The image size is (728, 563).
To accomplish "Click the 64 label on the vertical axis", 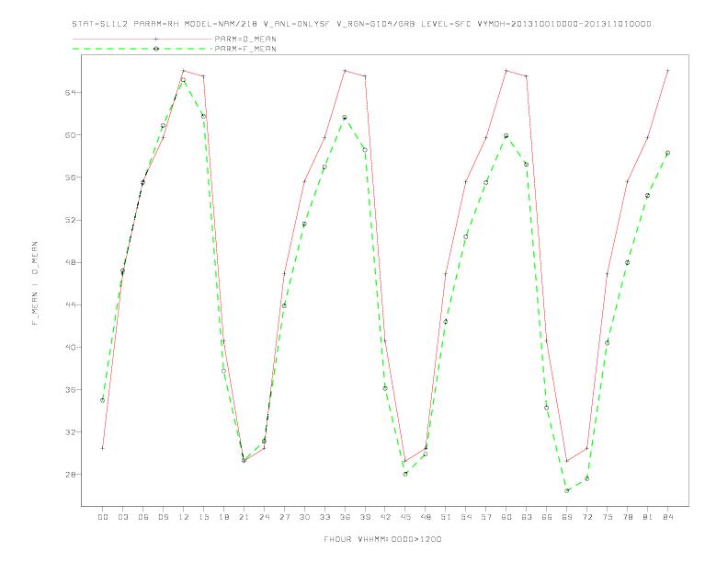I will 70,92.
